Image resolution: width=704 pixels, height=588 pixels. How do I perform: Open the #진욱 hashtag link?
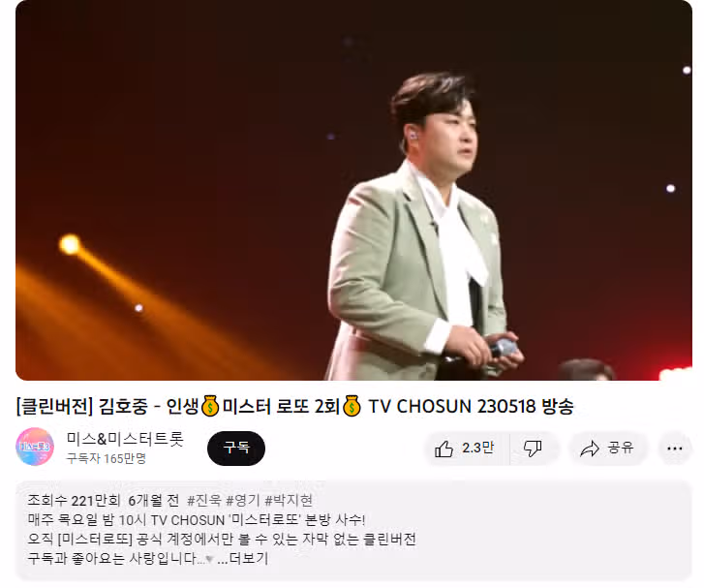coord(204,500)
